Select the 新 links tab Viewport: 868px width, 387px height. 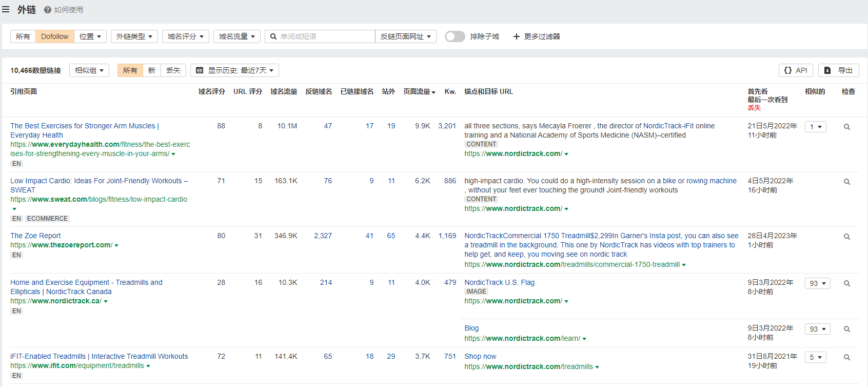coord(152,70)
